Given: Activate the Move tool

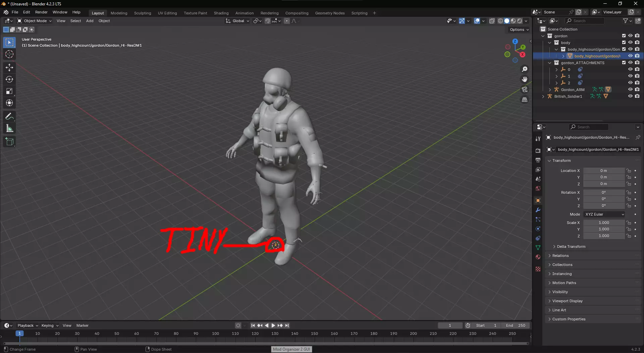Looking at the screenshot, I should 9,68.
